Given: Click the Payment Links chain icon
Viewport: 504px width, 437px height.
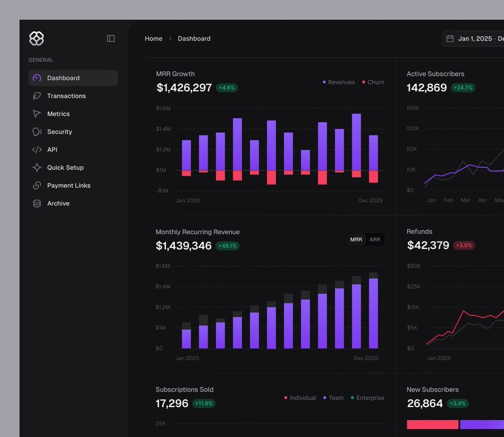Looking at the screenshot, I should click(x=37, y=185).
